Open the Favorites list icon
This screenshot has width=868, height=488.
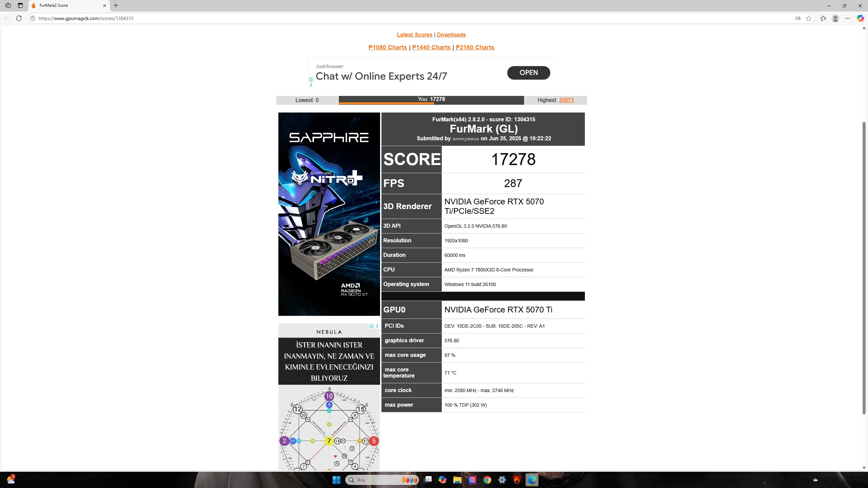click(x=823, y=18)
